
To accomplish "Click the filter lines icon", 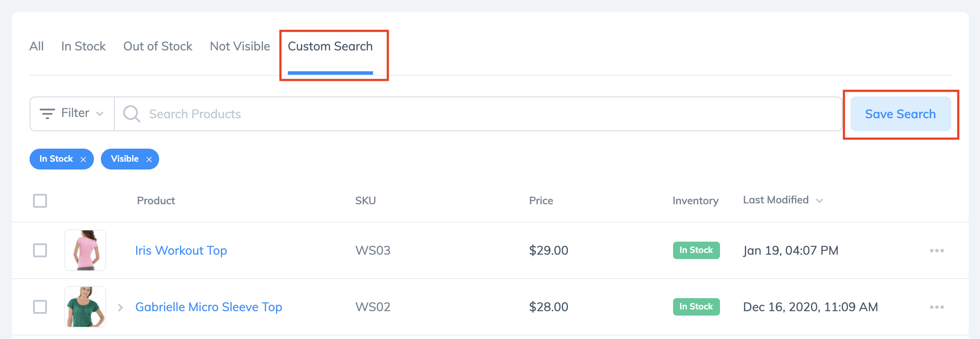I will [x=47, y=113].
